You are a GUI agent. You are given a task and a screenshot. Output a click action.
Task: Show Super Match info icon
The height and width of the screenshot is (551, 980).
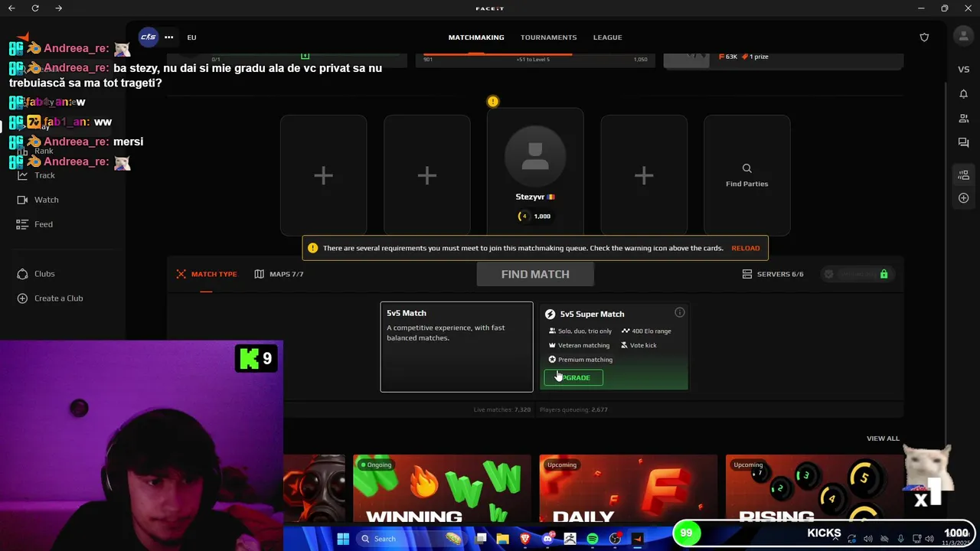point(679,312)
